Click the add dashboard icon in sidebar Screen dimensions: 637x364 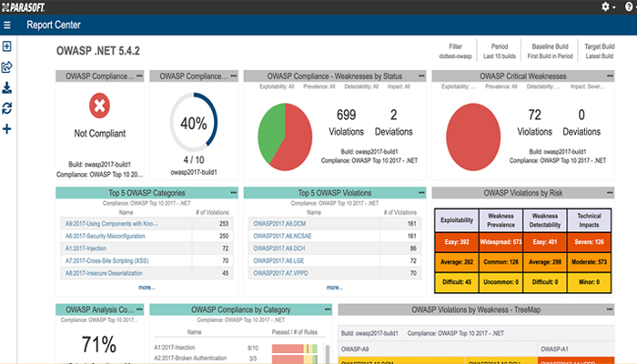pyautogui.click(x=7, y=46)
